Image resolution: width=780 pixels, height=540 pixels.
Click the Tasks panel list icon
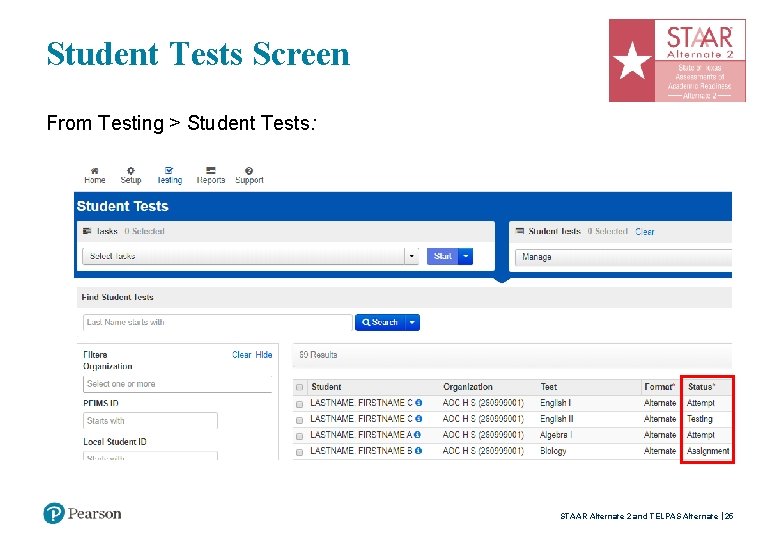(x=87, y=231)
